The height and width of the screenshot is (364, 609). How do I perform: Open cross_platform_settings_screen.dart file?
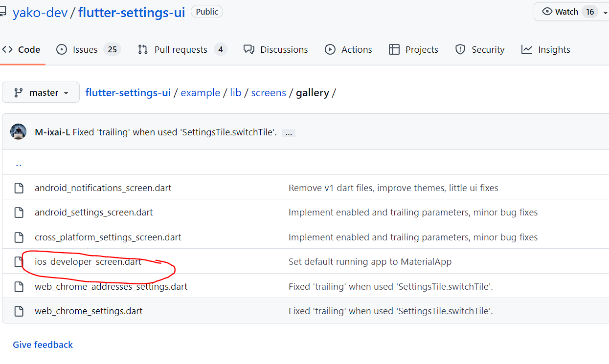(108, 237)
